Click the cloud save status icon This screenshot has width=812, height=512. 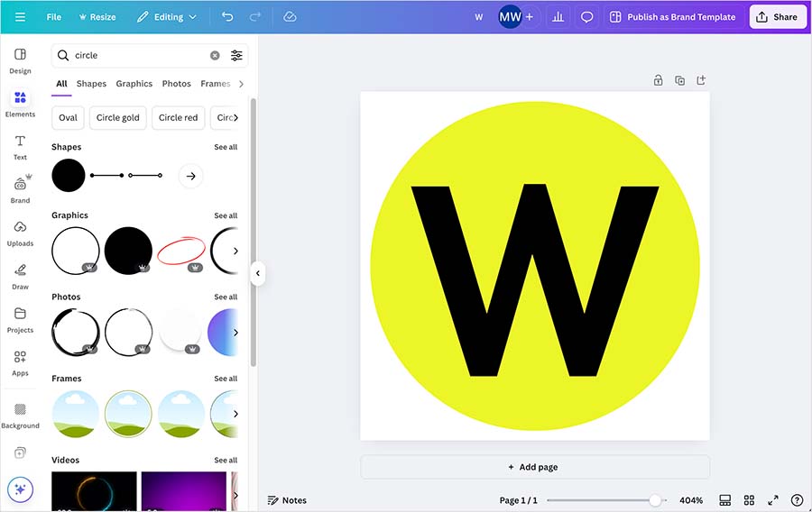[x=290, y=16]
